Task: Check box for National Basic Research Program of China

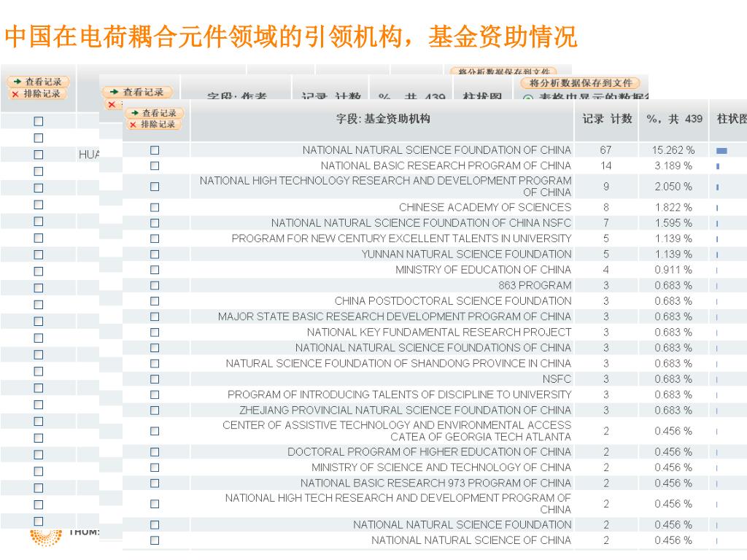Action: click(x=155, y=166)
